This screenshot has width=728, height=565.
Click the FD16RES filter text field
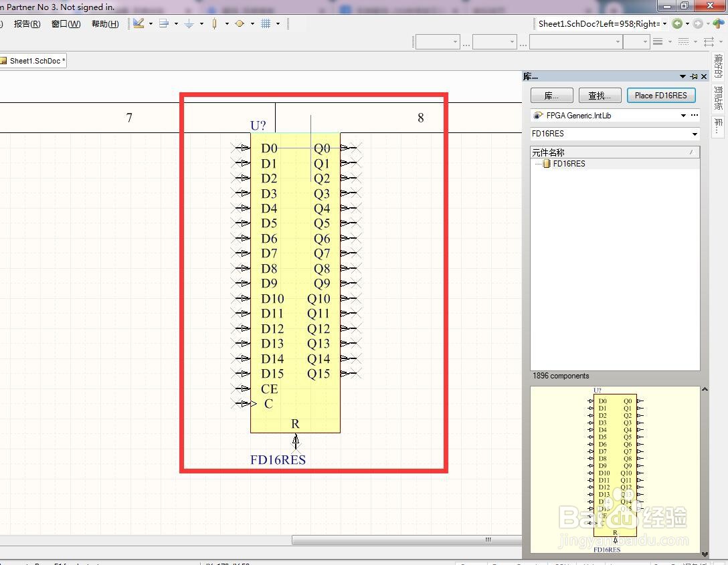click(610, 134)
